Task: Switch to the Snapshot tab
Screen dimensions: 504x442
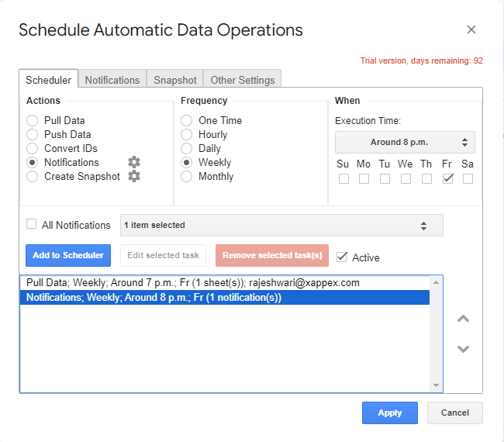Action: coord(175,80)
